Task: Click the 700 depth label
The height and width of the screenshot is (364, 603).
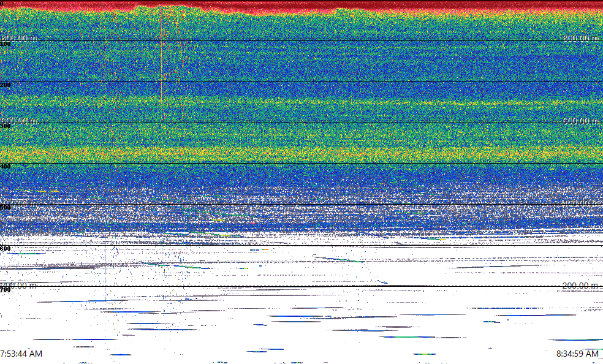Action: click(6, 289)
